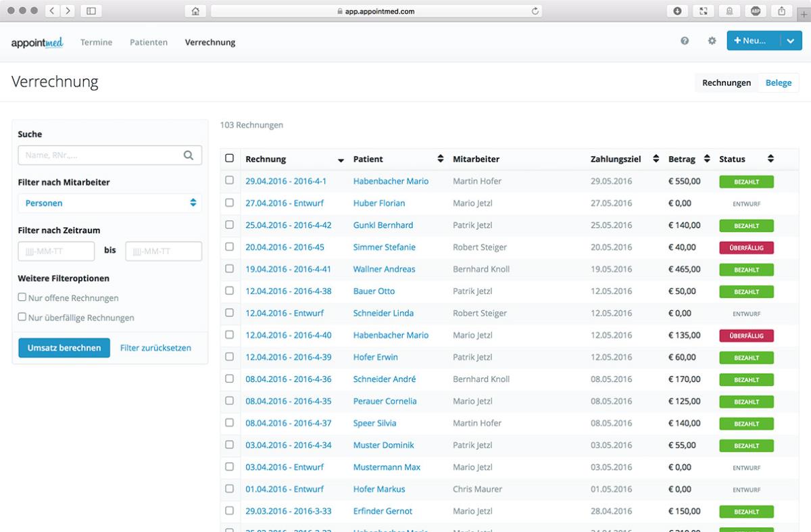Enable Nur überfällige Rechnungen filter

[22, 316]
